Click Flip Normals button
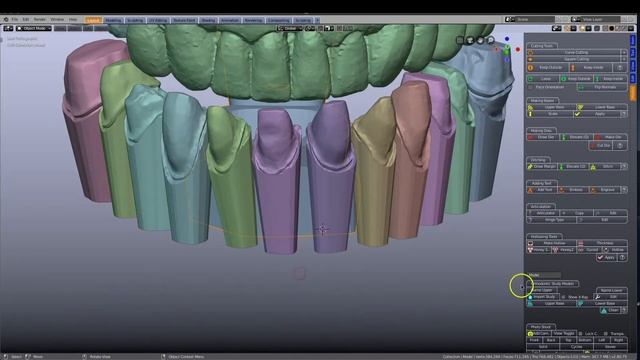This screenshot has width=640, height=360. [x=602, y=87]
